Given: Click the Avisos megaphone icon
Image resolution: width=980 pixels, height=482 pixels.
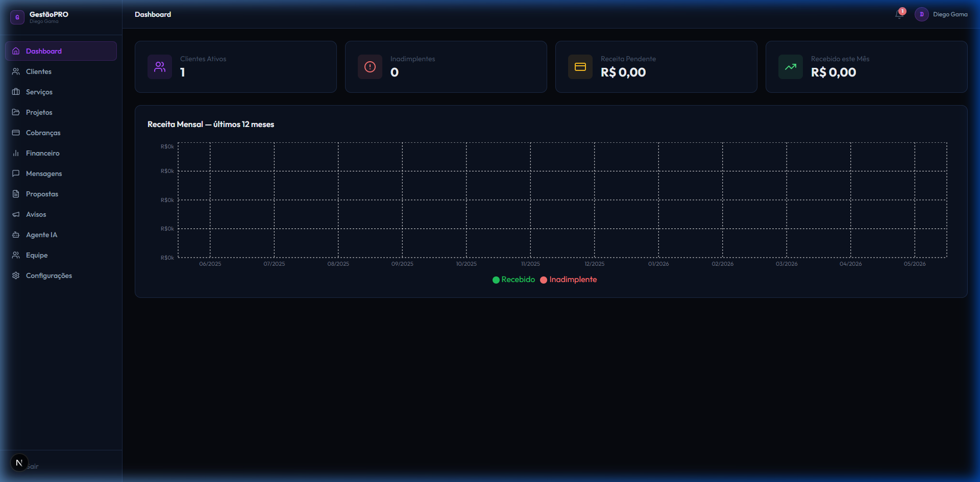Looking at the screenshot, I should pos(16,214).
